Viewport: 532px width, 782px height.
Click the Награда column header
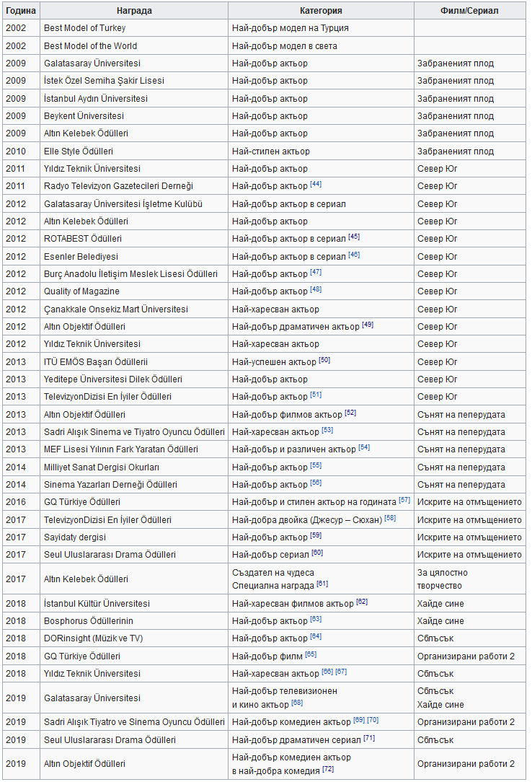134,11
